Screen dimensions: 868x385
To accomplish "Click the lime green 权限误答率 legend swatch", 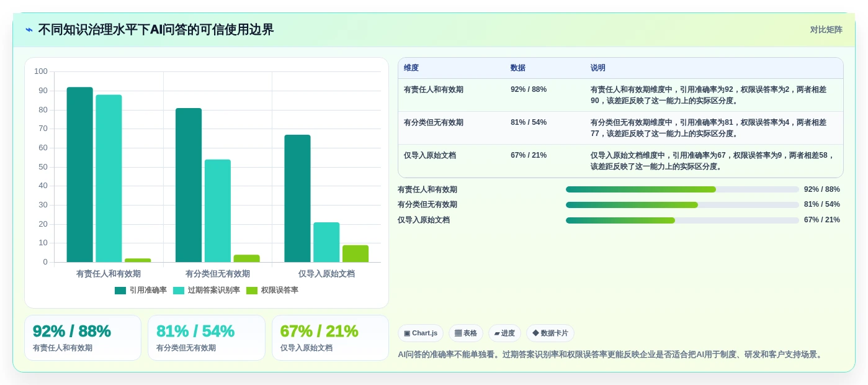I will 252,291.
